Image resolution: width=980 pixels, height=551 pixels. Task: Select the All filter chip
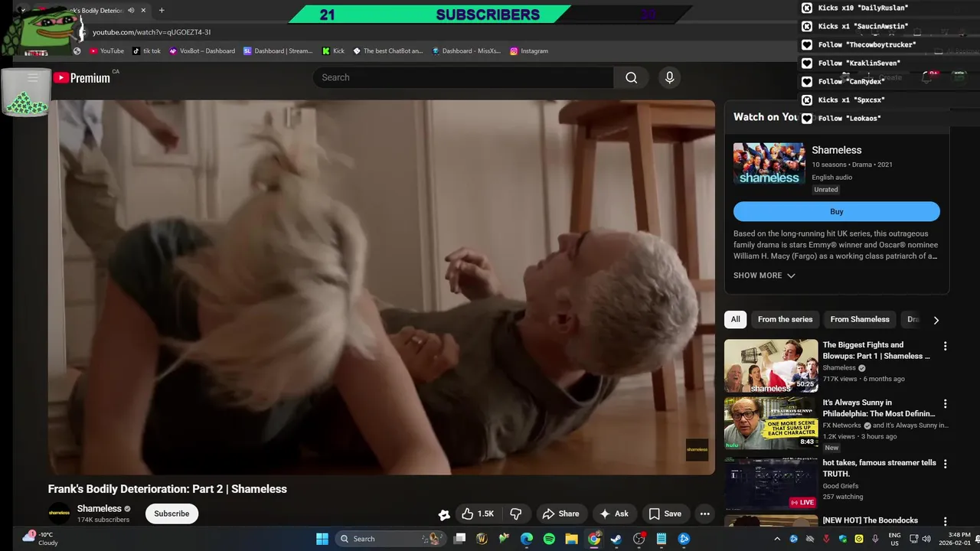tap(735, 319)
